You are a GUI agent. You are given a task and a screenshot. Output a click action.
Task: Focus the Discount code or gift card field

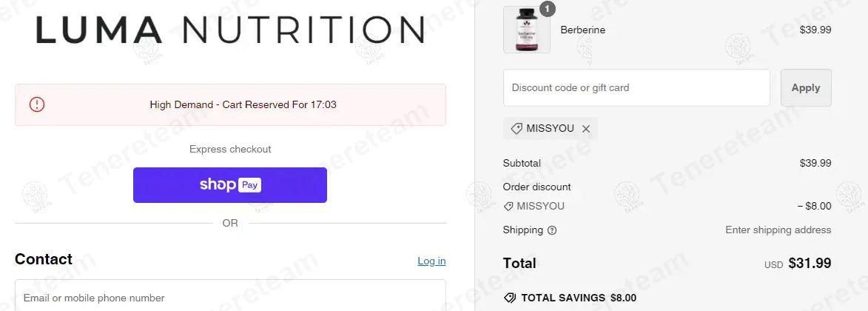point(636,87)
